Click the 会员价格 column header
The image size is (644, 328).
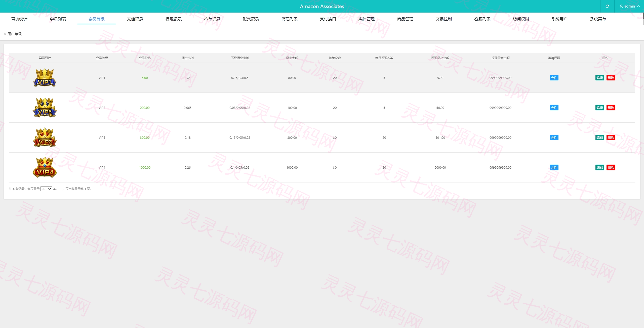tap(145, 58)
